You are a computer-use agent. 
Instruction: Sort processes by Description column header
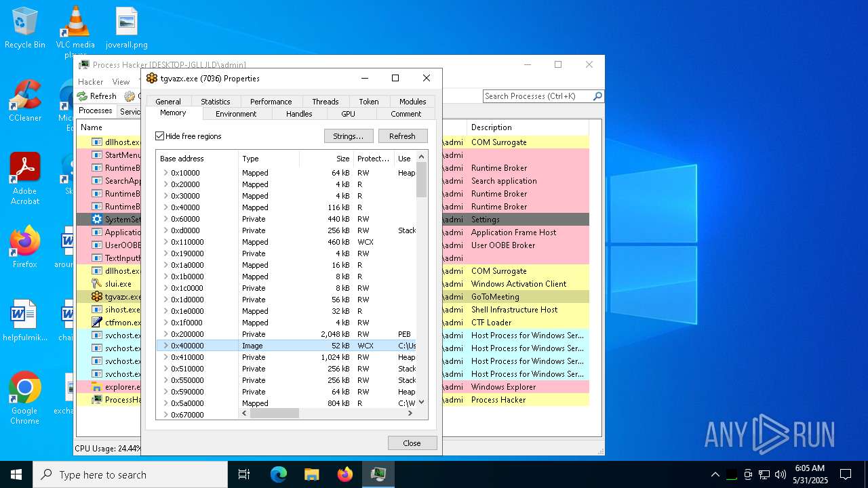[527, 127]
